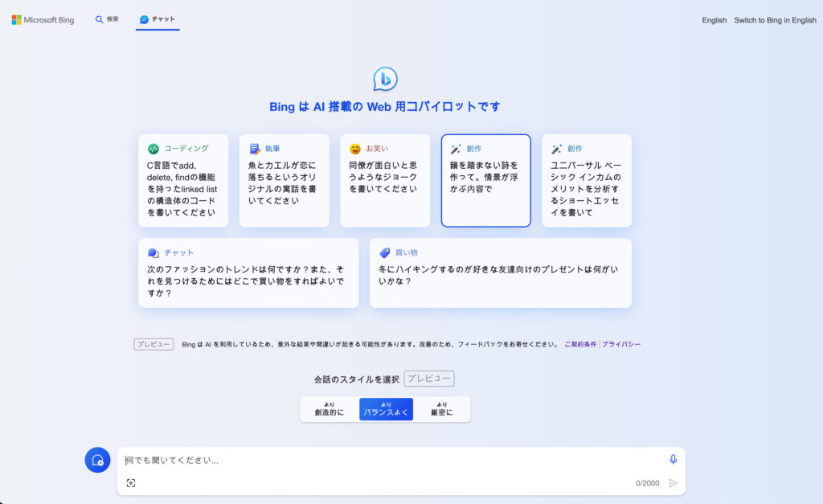Choose the non-rhyming poem suggestion card
The width and height of the screenshot is (823, 504).
[x=486, y=181]
